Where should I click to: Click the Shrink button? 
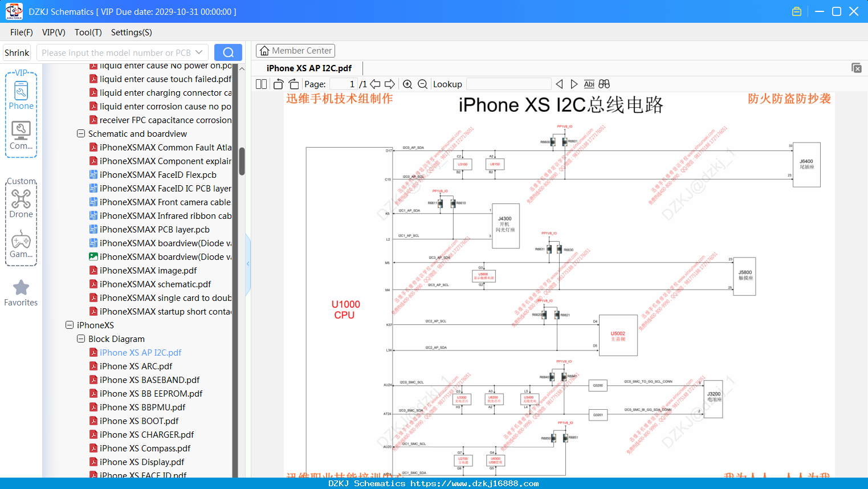tap(17, 52)
